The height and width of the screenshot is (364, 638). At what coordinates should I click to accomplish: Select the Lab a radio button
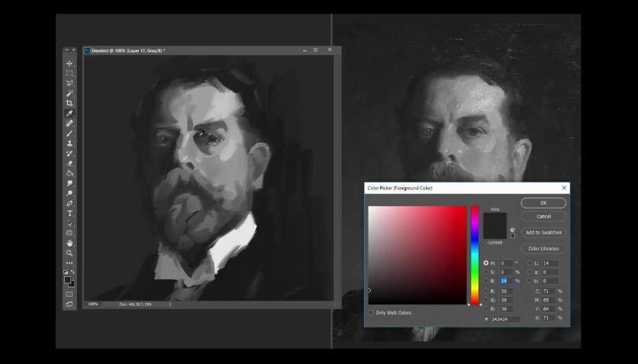click(530, 272)
